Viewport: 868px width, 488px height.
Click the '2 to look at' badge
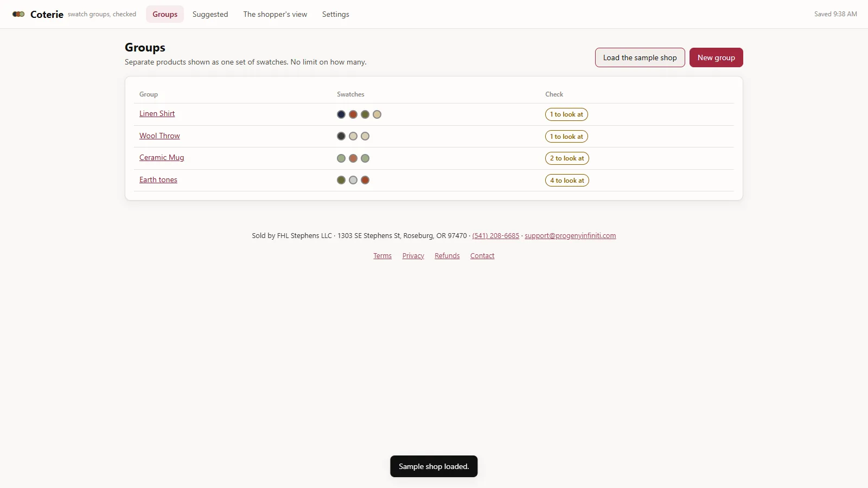coord(567,158)
